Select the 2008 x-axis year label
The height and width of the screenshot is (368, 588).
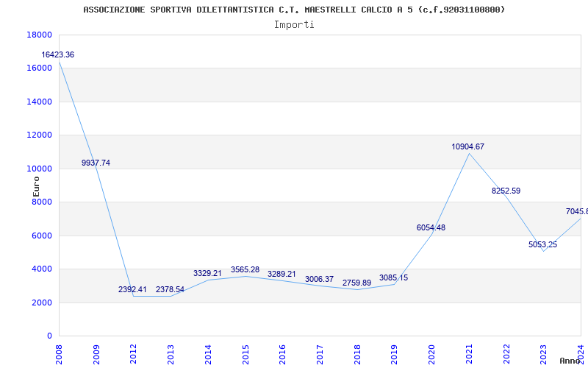point(59,355)
